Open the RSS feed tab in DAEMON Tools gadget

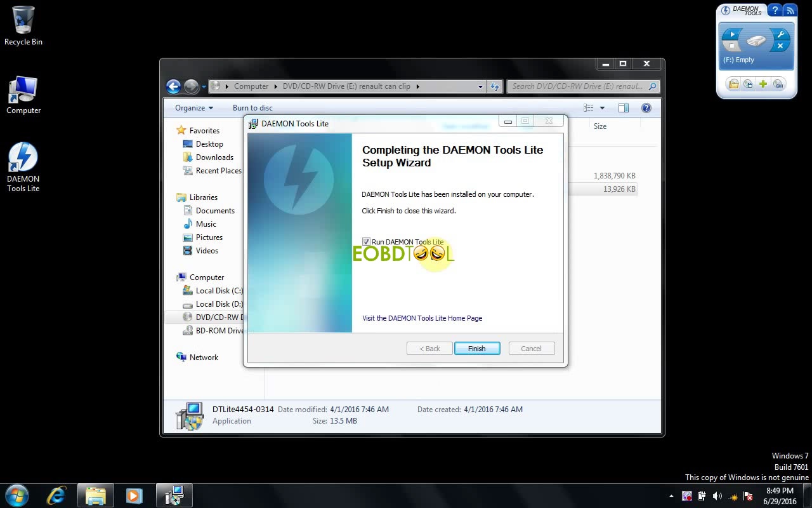pyautogui.click(x=790, y=11)
